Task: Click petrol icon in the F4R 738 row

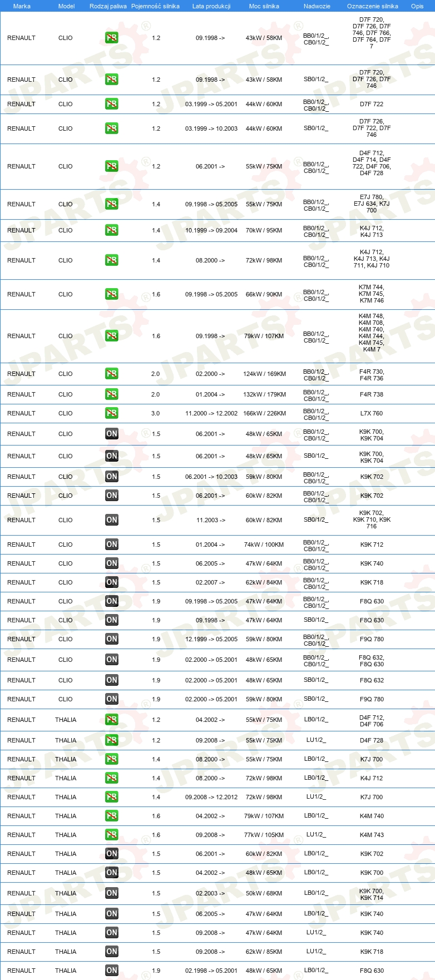Action: point(112,394)
